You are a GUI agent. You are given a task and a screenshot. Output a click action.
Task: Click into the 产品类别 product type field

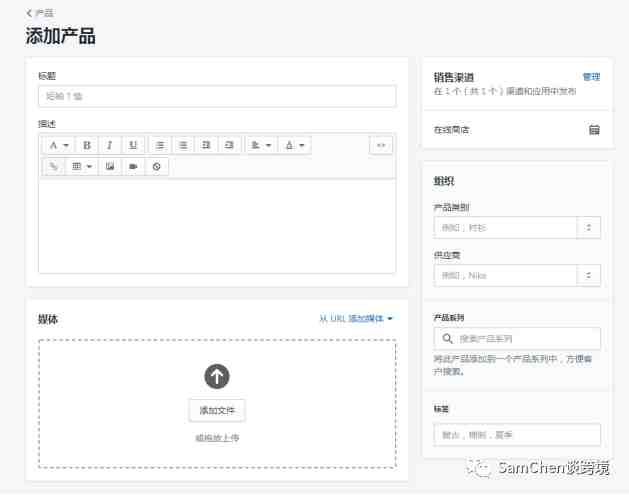(505, 228)
